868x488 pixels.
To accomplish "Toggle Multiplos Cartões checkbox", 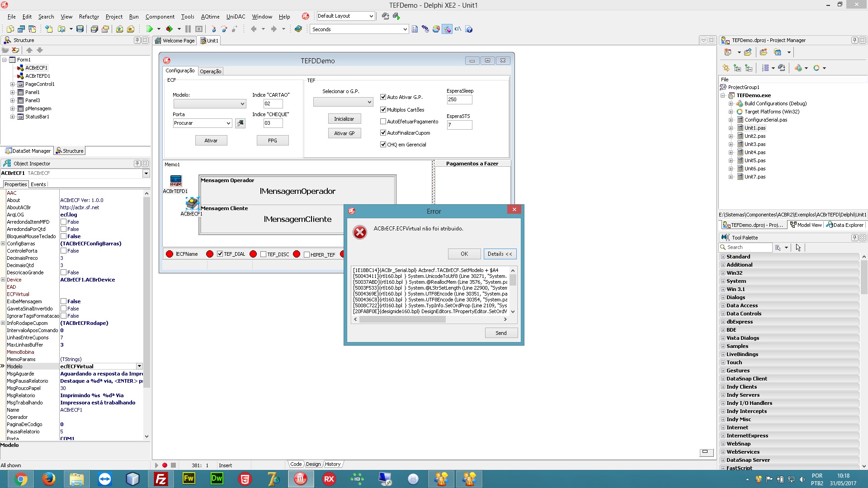I will [x=383, y=110].
